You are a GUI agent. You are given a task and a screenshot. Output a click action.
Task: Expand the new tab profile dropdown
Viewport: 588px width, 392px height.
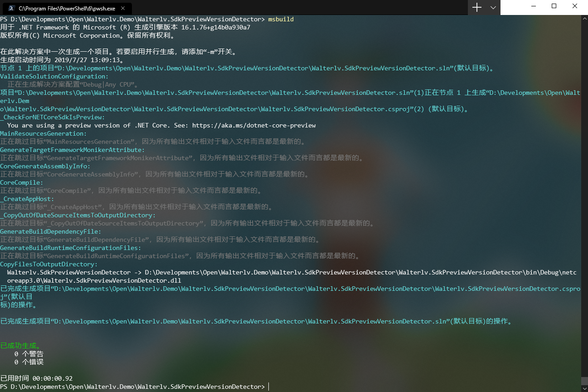[493, 8]
